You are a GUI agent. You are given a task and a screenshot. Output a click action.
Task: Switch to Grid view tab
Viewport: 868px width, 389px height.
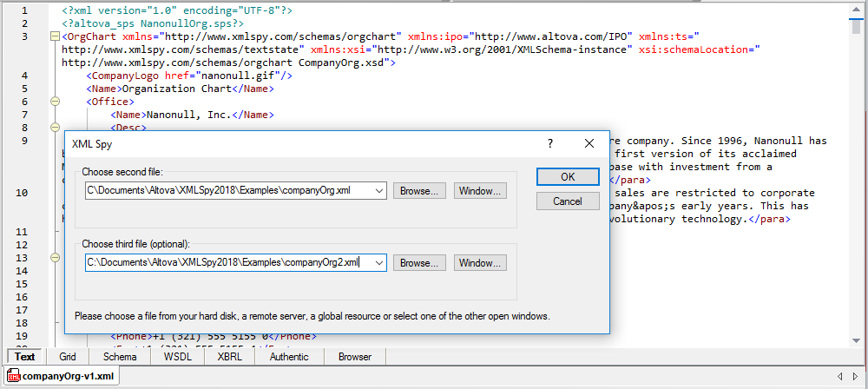(68, 357)
